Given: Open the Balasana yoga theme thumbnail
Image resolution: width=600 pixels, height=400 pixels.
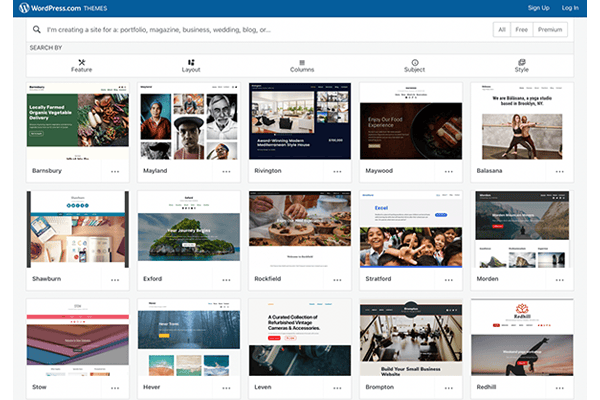Looking at the screenshot, I should tap(522, 121).
